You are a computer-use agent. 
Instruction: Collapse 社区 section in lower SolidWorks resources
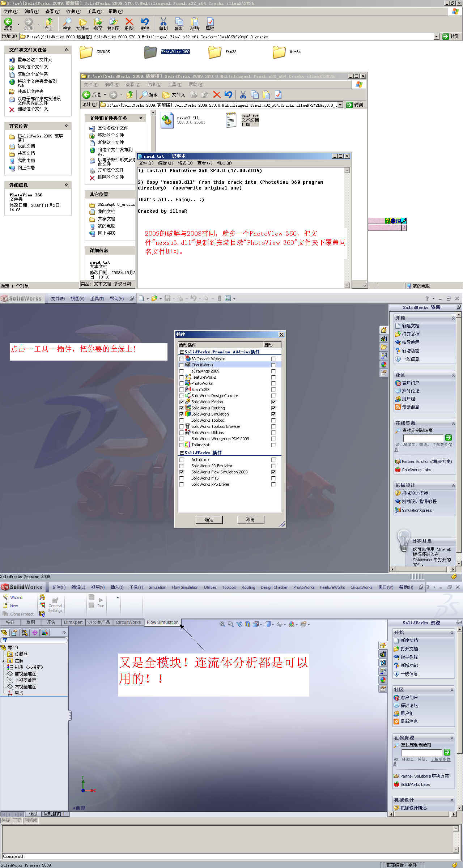tap(452, 690)
